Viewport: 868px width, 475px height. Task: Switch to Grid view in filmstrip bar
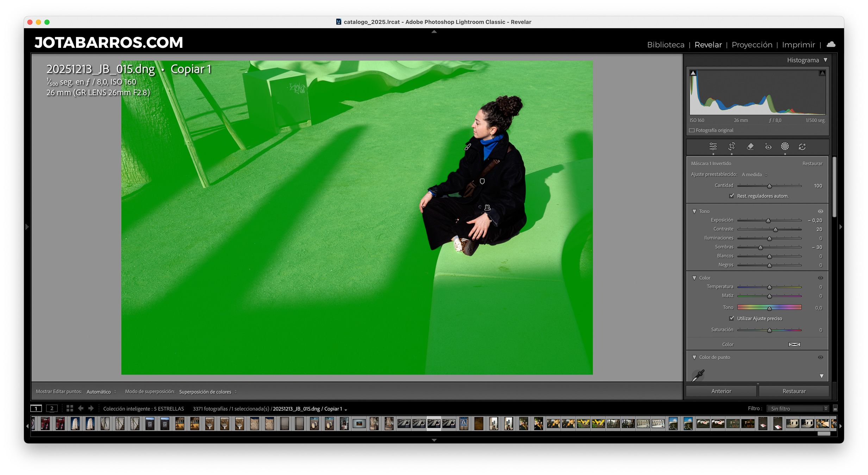70,408
